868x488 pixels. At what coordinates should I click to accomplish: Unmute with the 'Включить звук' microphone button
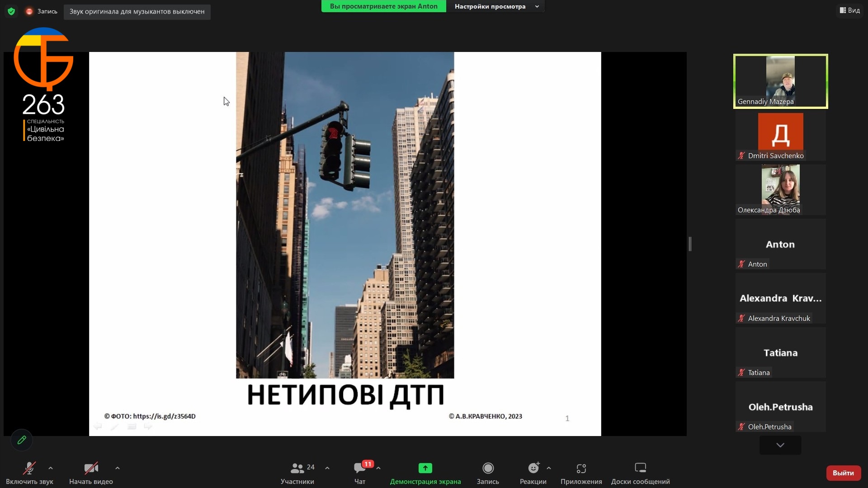29,473
